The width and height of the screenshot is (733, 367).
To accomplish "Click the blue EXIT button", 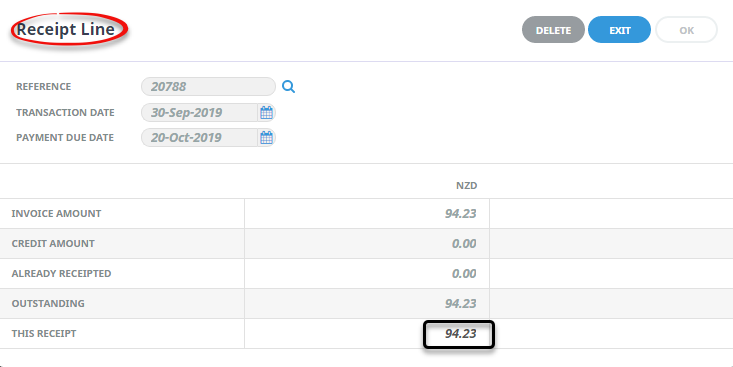I will click(619, 30).
